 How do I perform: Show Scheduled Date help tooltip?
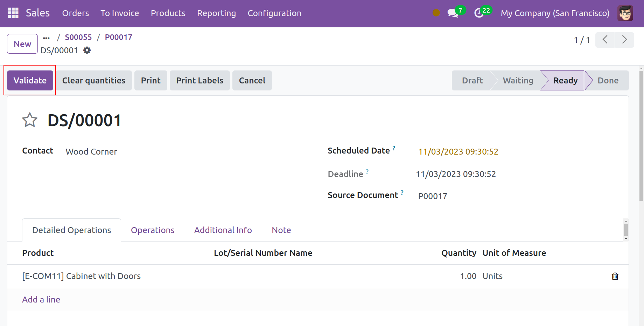coord(394,148)
